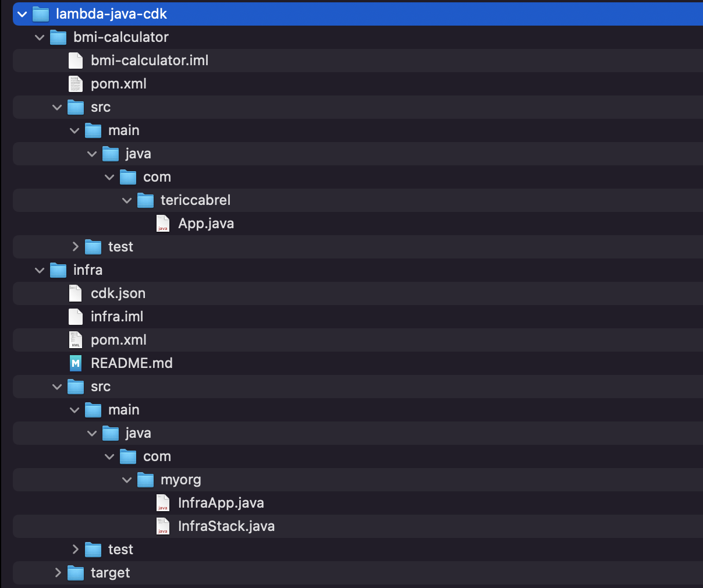
Task: Click the README.md markdown file icon
Action: coord(76,363)
